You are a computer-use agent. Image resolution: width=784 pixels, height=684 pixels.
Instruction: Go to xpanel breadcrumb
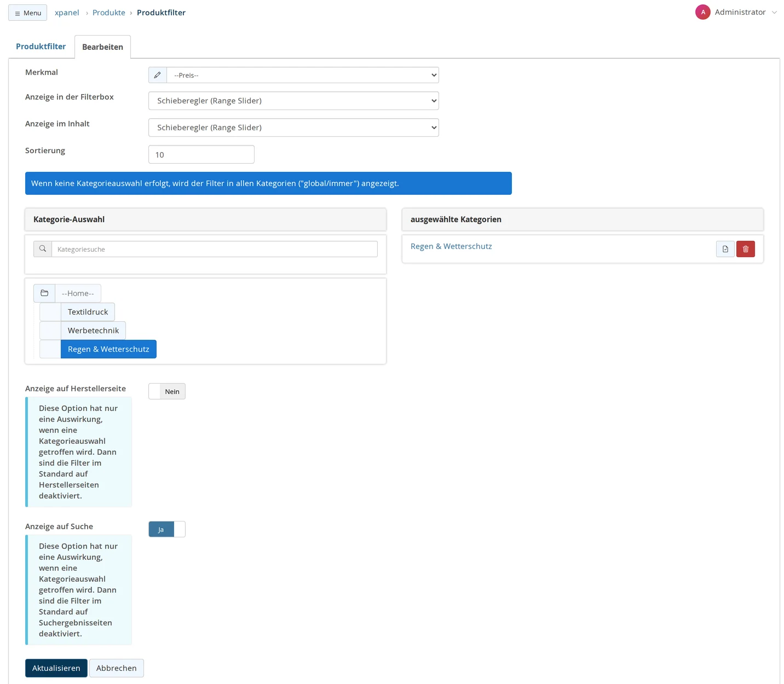click(x=67, y=13)
